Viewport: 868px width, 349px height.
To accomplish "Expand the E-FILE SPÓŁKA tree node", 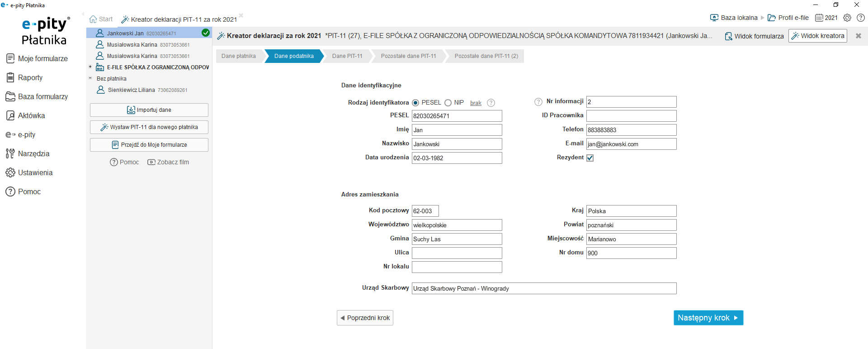I will click(x=90, y=67).
